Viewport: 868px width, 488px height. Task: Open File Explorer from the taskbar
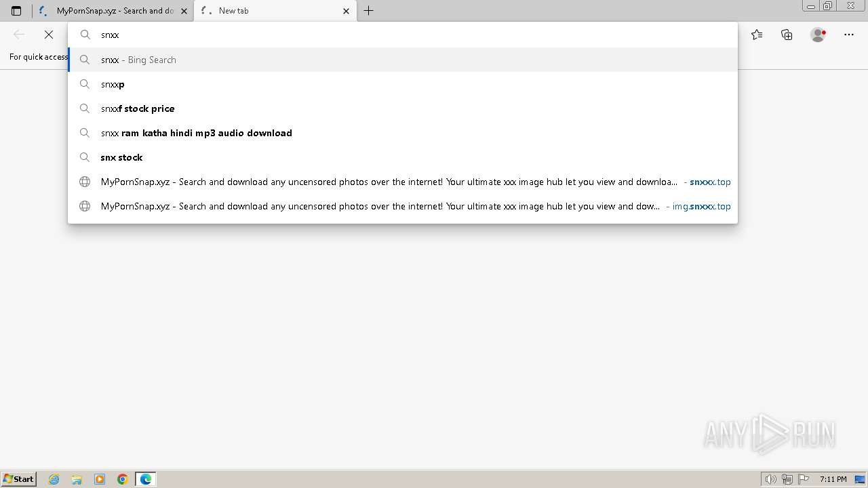coord(77,479)
